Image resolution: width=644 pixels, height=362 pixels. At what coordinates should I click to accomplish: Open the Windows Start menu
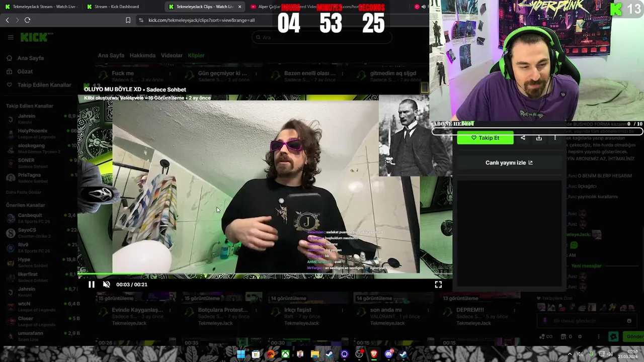241,354
